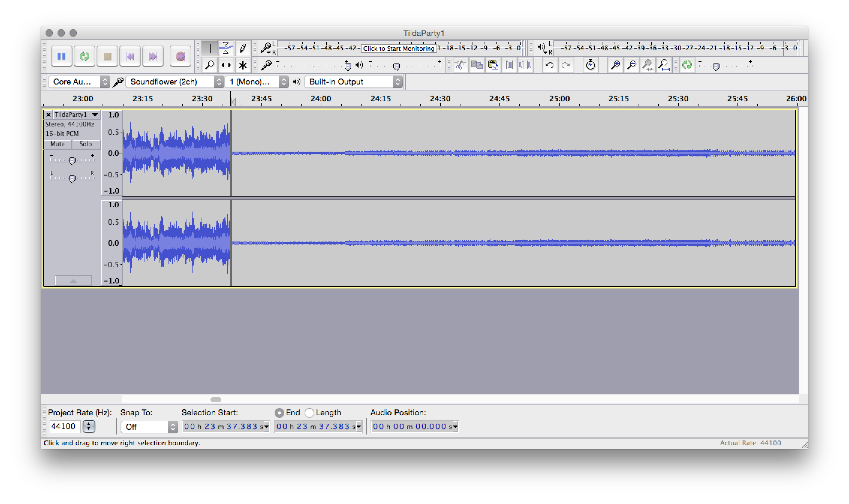Viewport: 849px width, 504px height.
Task: Click the Audio Position time field
Action: tap(412, 427)
